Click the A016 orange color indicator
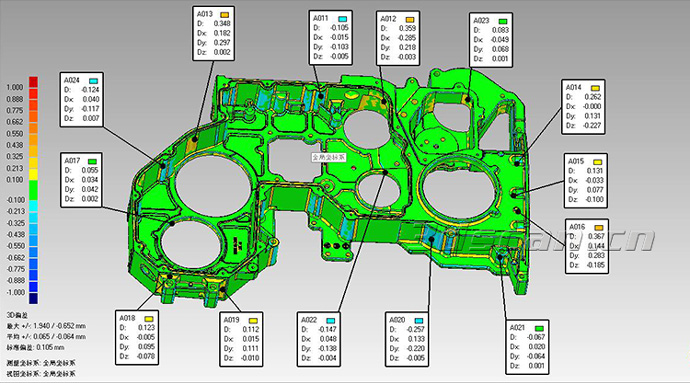This screenshot has width=690, height=383. click(x=598, y=228)
